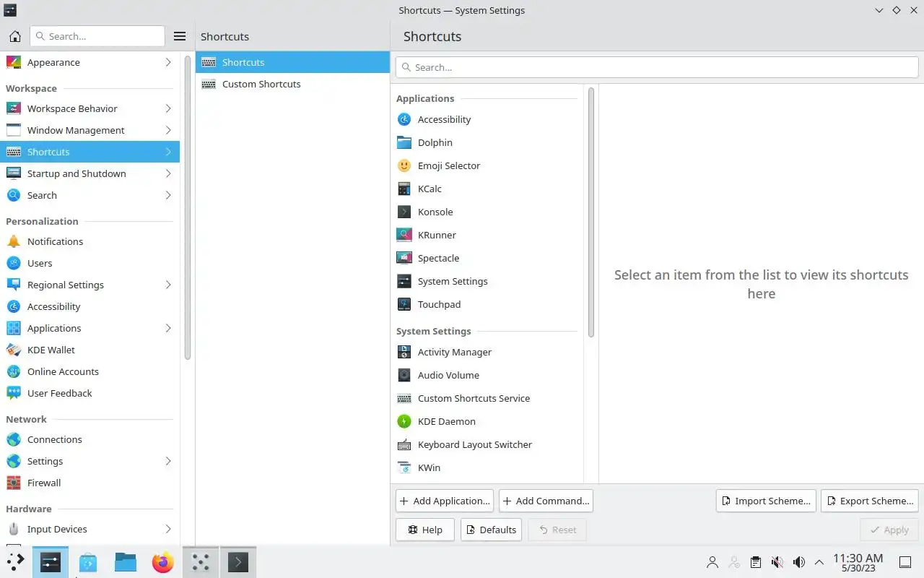Focus the Shortcuts search field
Viewport: 924px width, 578px height.
pos(657,67)
